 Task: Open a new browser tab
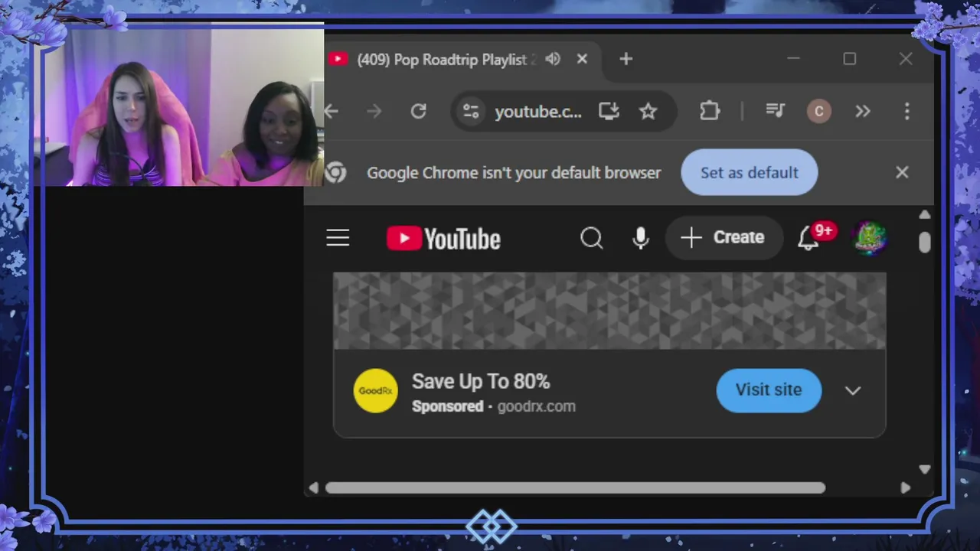626,59
